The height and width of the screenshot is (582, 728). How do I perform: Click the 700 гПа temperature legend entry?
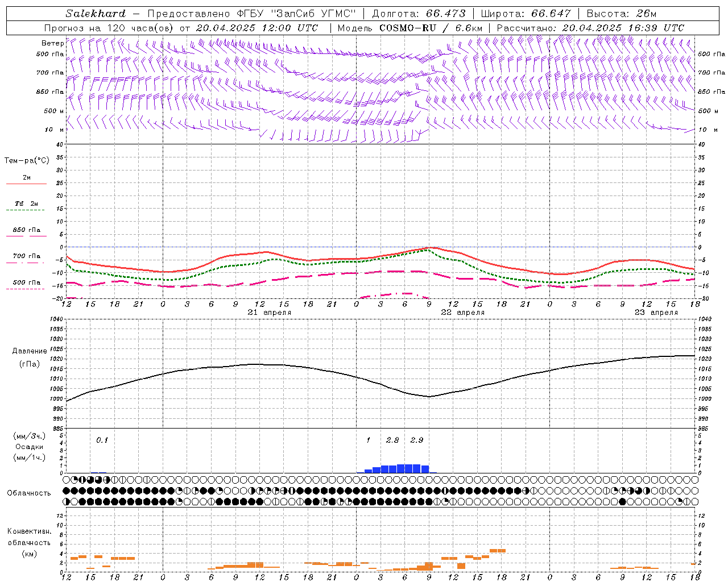point(27,256)
